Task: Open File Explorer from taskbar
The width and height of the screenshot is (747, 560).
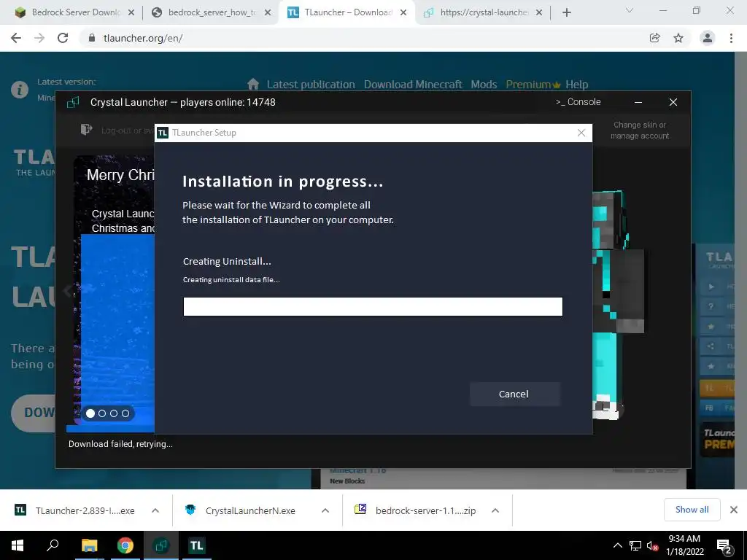Action: pyautogui.click(x=89, y=545)
